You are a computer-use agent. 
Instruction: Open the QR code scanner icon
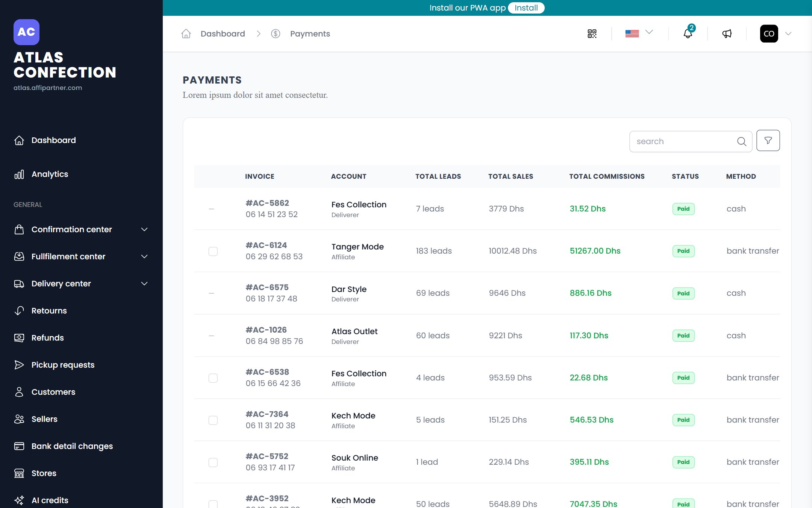click(x=592, y=34)
